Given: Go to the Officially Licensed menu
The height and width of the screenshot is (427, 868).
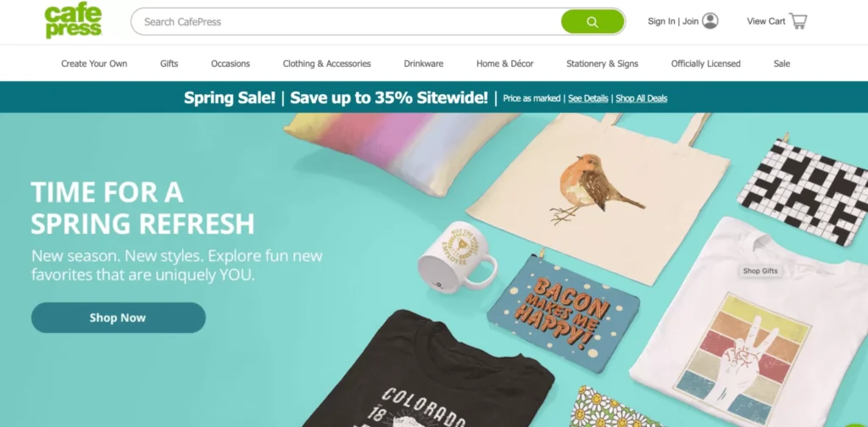Looking at the screenshot, I should coord(706,64).
